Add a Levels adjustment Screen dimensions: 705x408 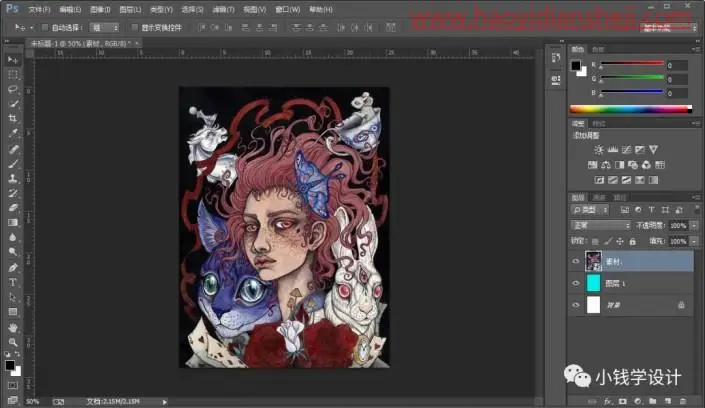(x=612, y=150)
